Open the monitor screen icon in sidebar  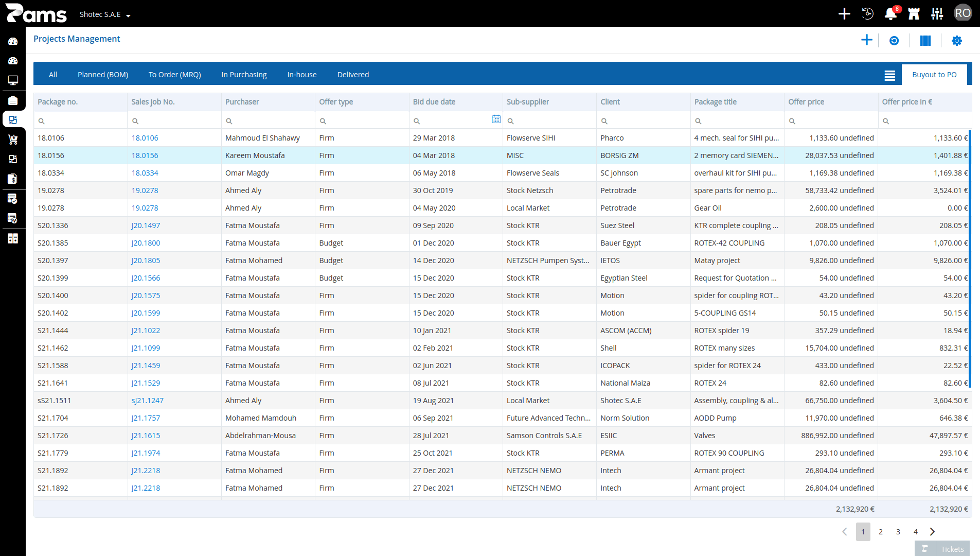coord(13,80)
